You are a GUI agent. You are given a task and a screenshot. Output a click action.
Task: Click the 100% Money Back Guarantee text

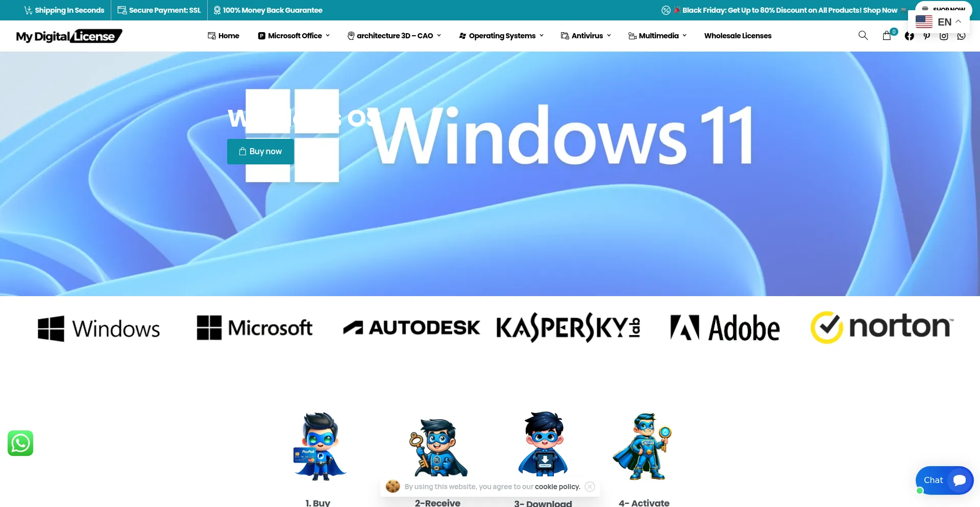[x=273, y=10]
